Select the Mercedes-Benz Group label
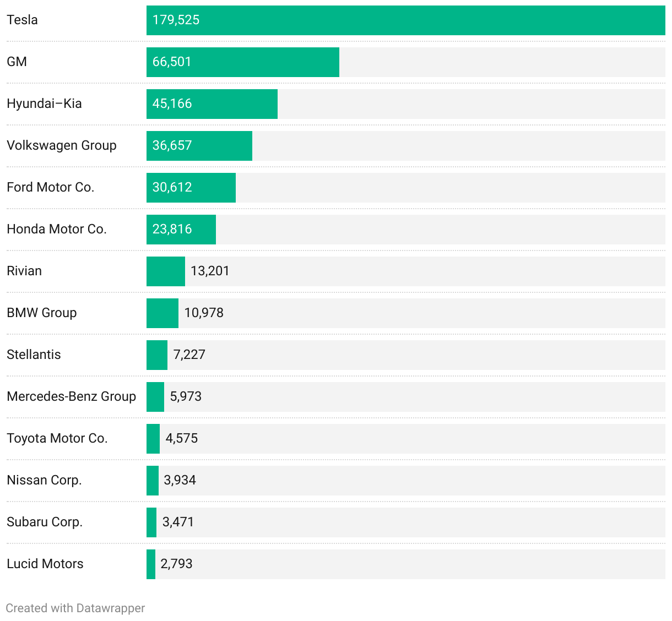Screen dimensions: 672x621 click(72, 396)
